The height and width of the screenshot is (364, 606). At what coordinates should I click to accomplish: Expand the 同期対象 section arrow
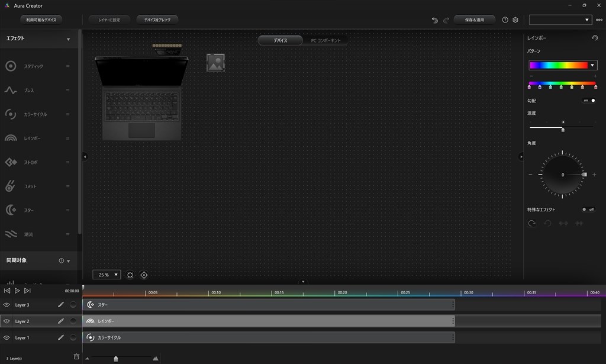pos(69,261)
